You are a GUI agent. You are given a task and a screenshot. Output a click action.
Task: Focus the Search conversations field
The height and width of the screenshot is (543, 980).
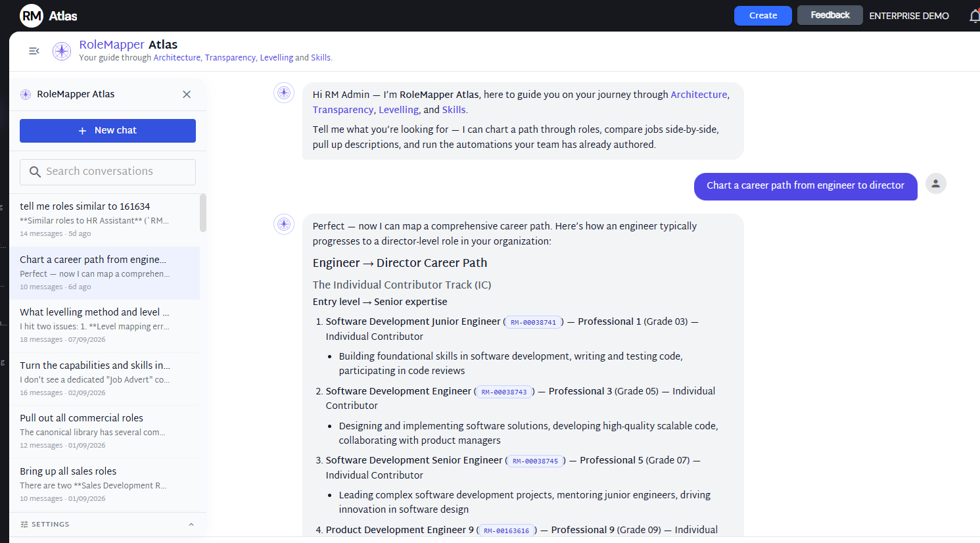click(x=108, y=172)
